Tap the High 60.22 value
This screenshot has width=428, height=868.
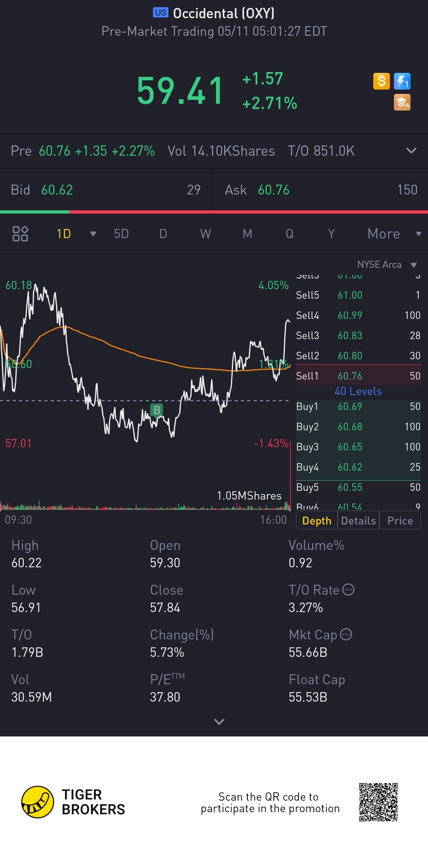[27, 563]
